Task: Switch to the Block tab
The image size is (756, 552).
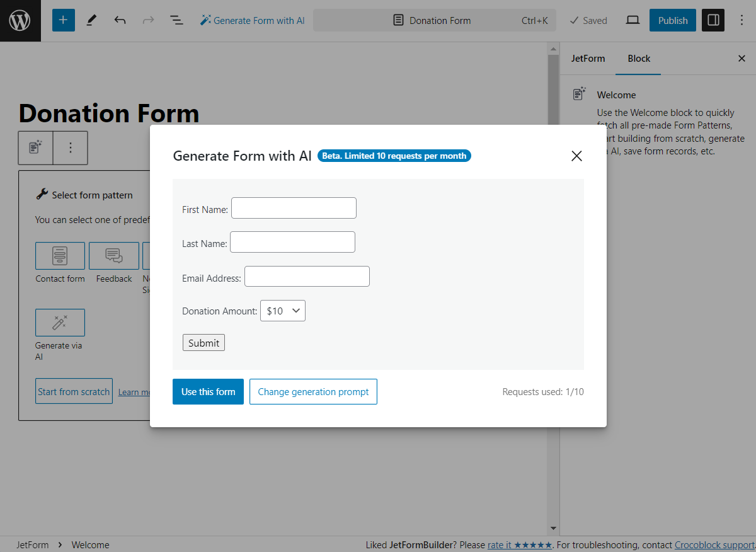Action: pos(638,58)
